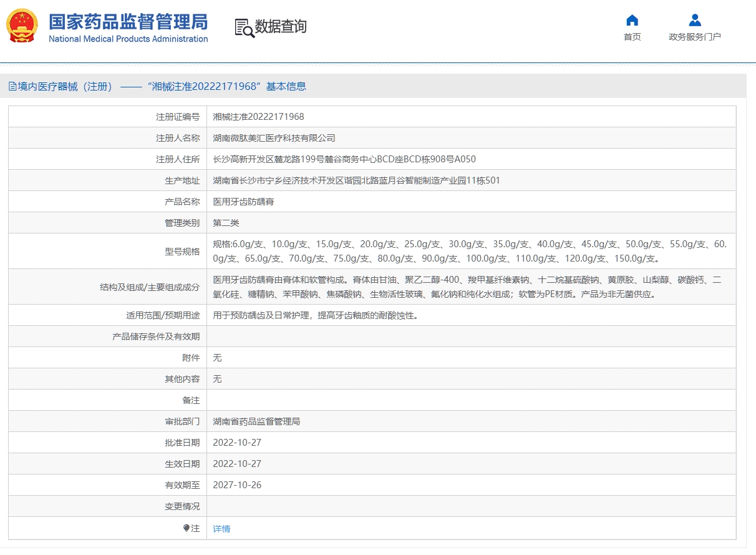Click the lightbulb icon beside 注
This screenshot has width=756, height=555.
(186, 528)
